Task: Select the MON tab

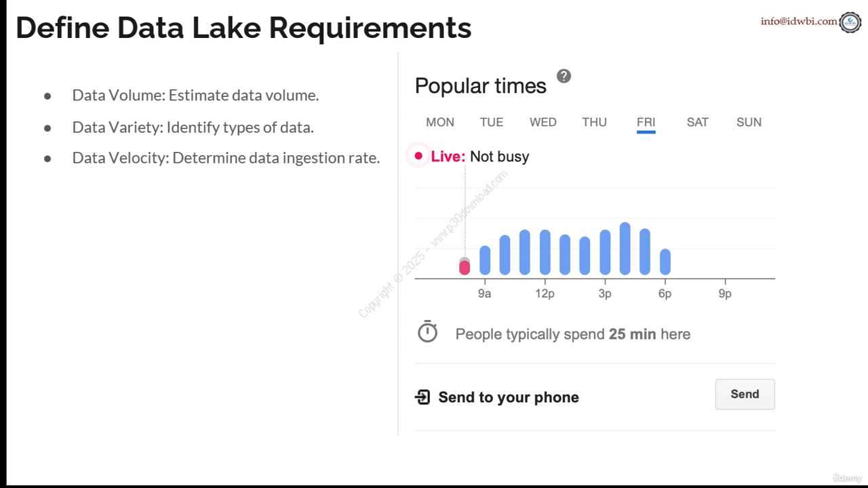Action: click(x=440, y=122)
